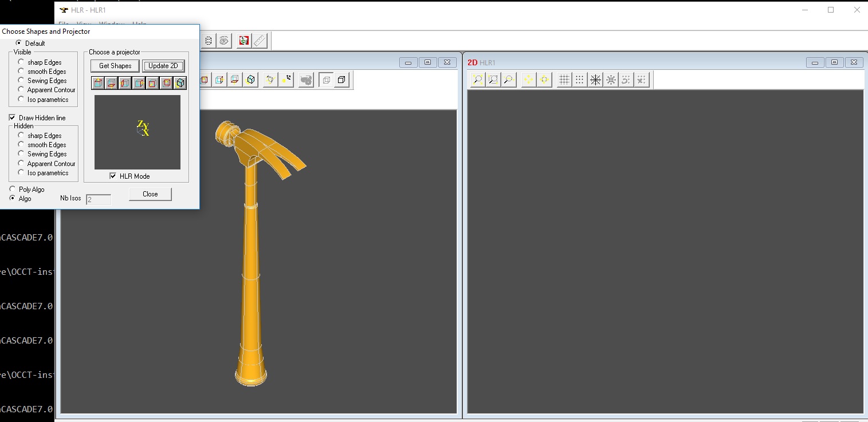Click the fit-all zoom icon in 2D toolbar

pos(477,80)
